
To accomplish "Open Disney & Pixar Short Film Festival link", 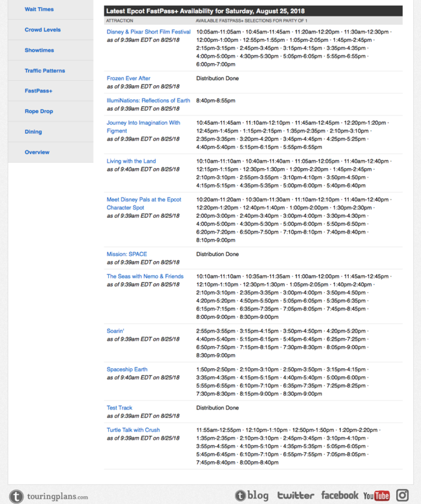I will 148,31.
